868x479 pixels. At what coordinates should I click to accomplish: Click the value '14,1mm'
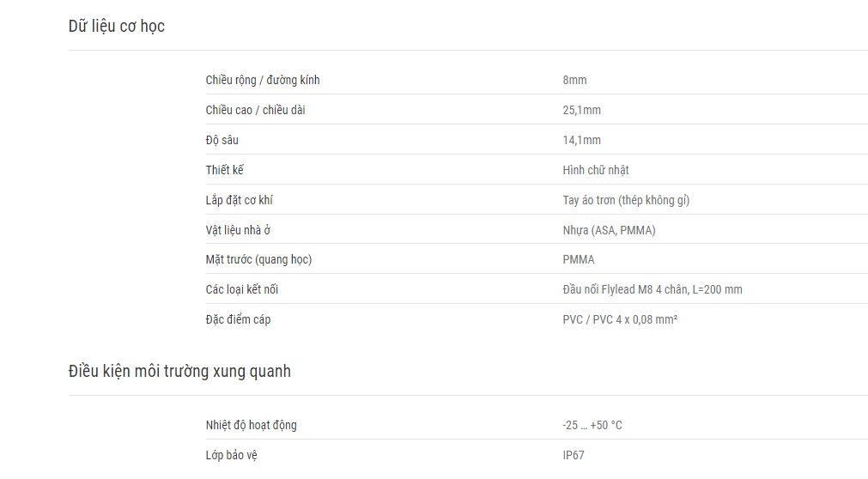pos(581,140)
